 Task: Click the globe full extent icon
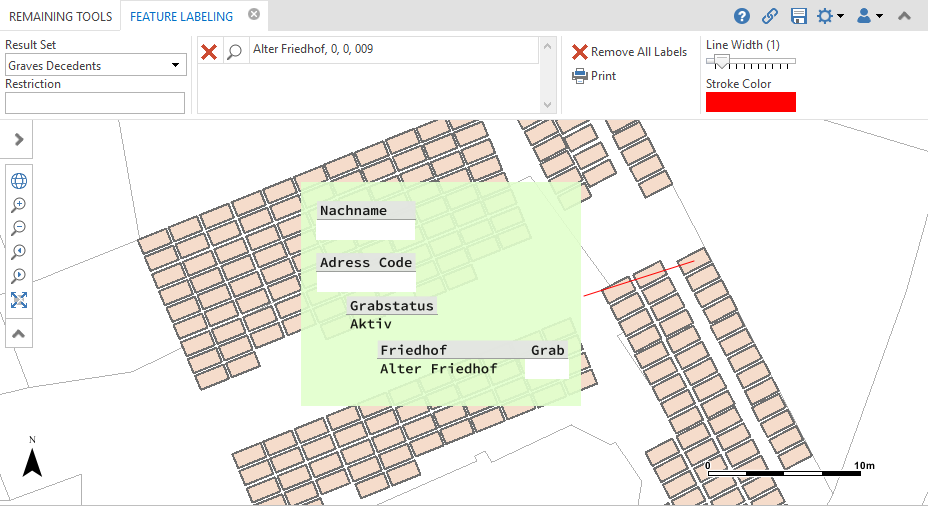[x=19, y=181]
